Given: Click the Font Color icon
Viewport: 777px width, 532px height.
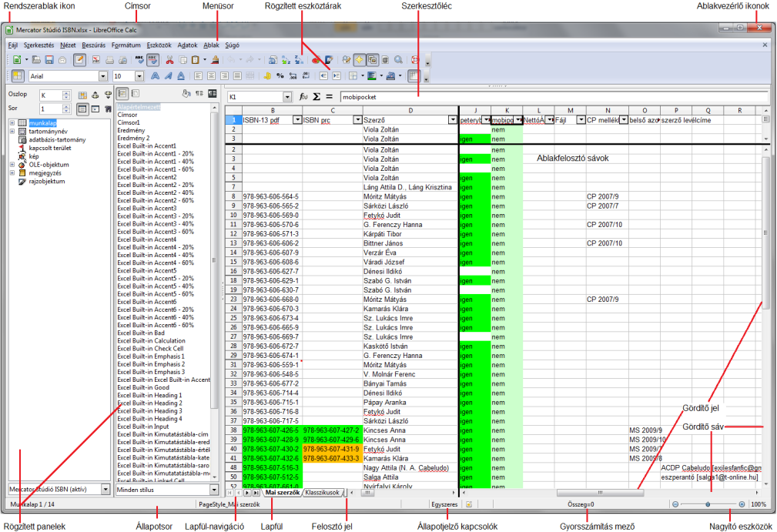Looking at the screenshot, I should 390,75.
